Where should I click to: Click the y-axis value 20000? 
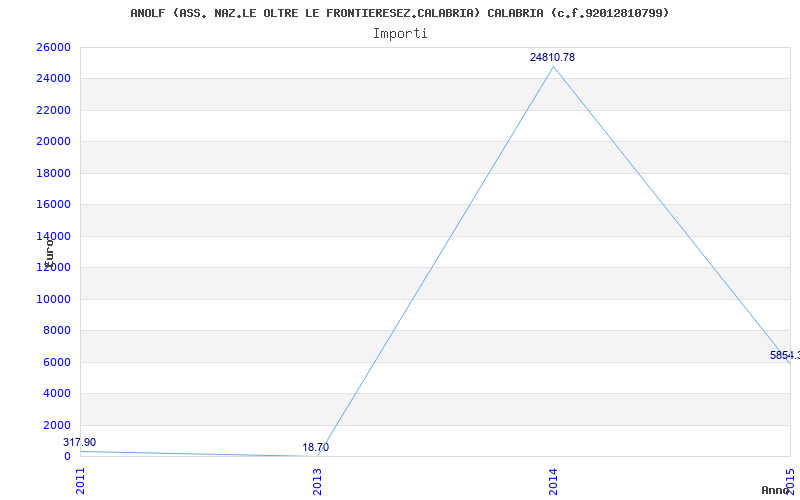[53, 141]
